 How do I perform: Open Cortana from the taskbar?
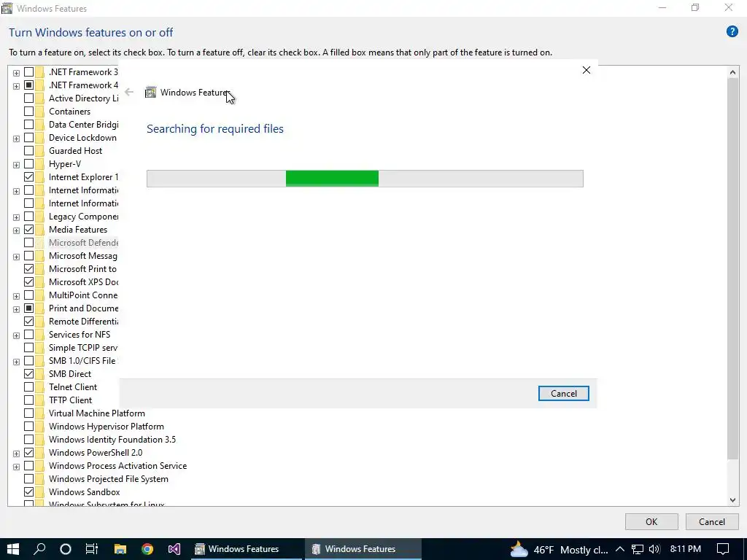66,549
